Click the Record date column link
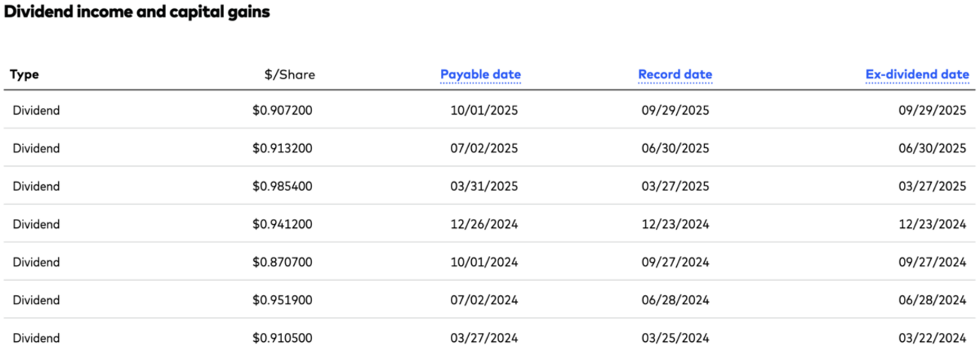The height and width of the screenshot is (351, 980). click(675, 75)
